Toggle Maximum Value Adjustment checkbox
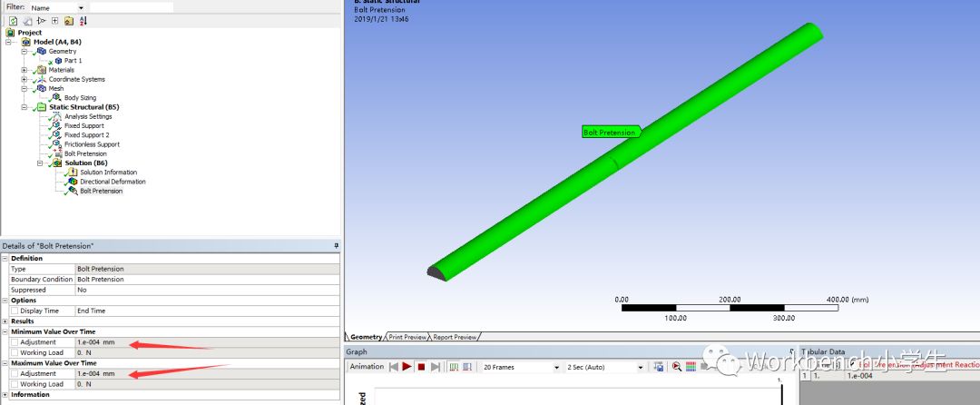 15,374
